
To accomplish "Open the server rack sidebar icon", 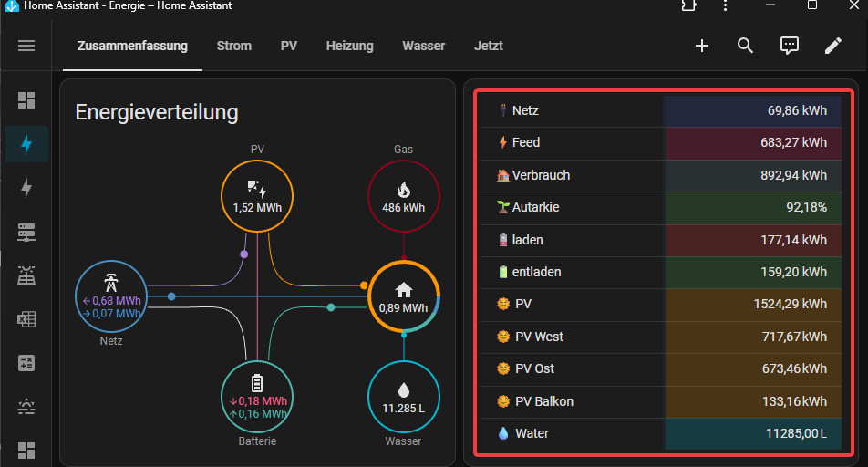I will point(26,232).
